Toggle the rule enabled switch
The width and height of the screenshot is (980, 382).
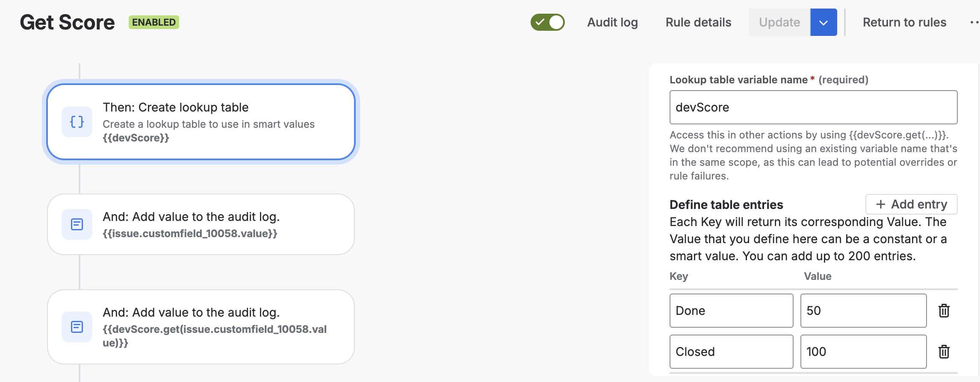click(548, 22)
